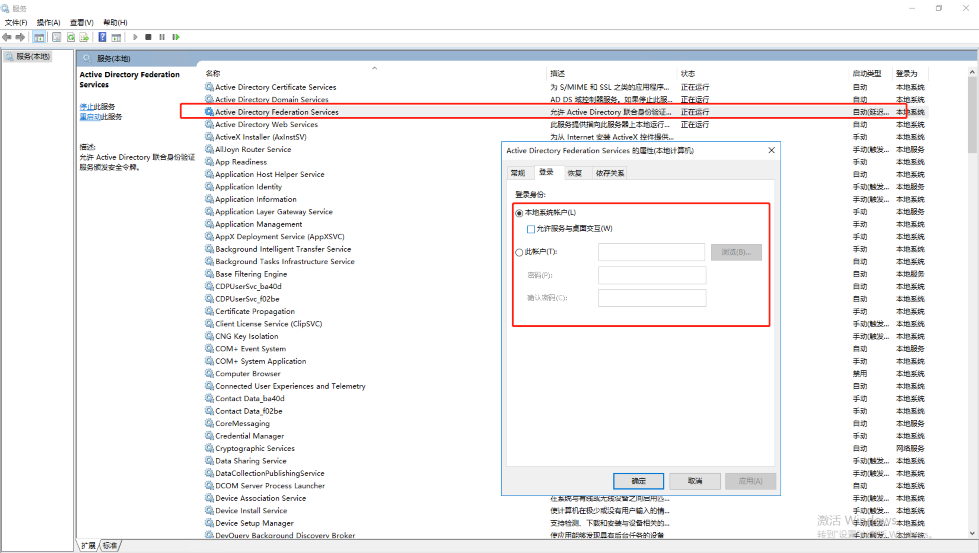Click the Stop Service square icon
Screen dimensions: 979x553
(148, 37)
